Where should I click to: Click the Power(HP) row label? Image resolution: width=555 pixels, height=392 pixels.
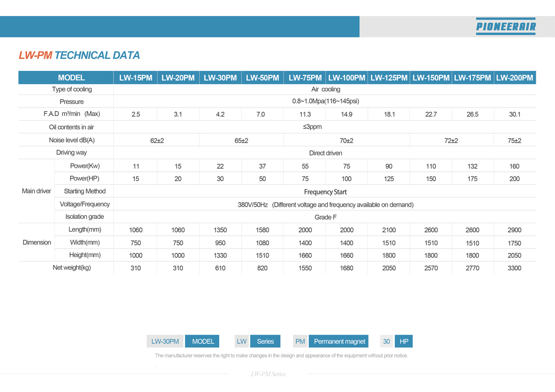pyautogui.click(x=84, y=178)
